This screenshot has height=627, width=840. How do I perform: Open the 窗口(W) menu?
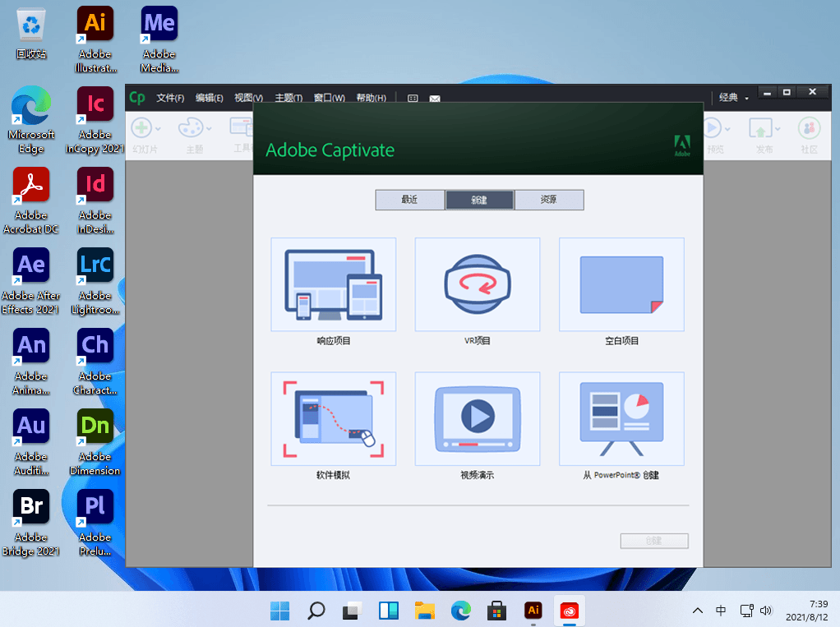pyautogui.click(x=329, y=98)
